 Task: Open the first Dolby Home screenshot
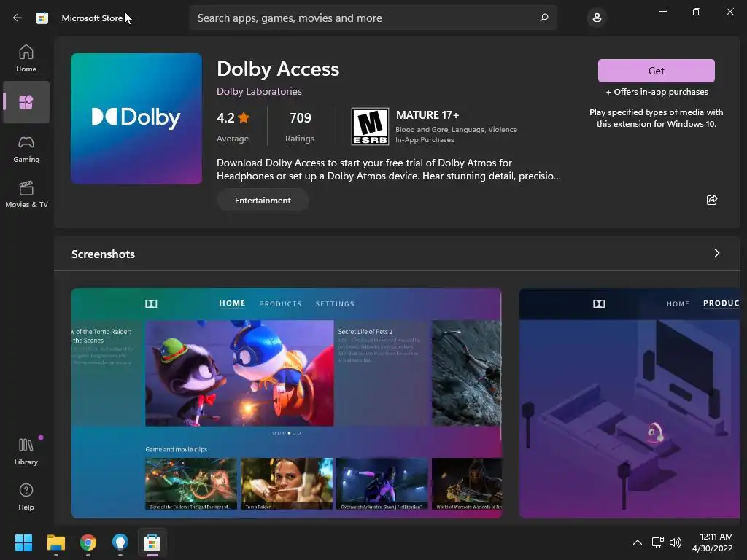tap(286, 402)
